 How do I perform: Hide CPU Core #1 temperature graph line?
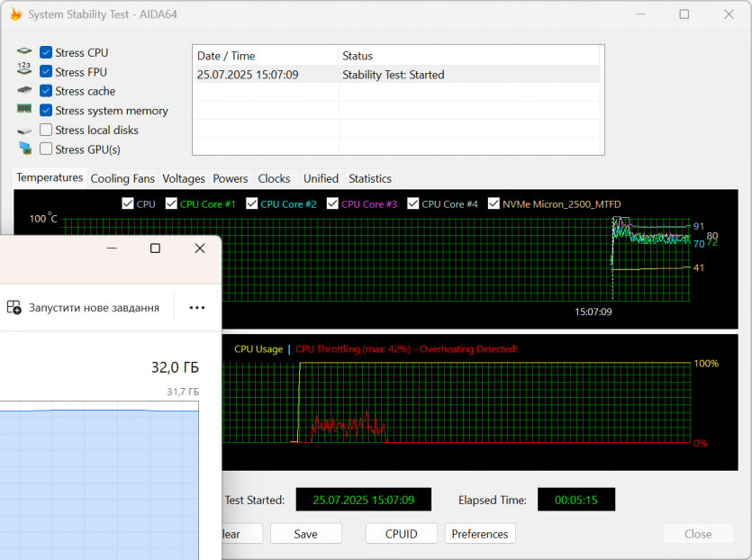coord(171,203)
